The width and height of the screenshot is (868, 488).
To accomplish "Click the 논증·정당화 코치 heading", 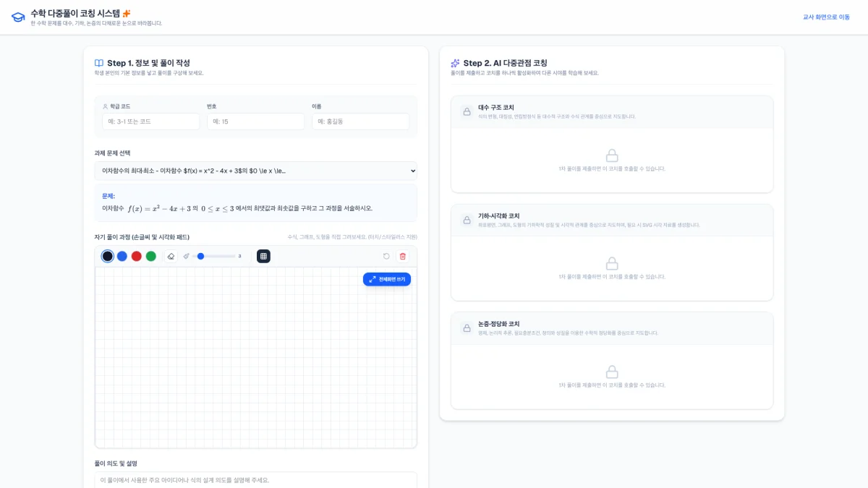I will tap(499, 324).
